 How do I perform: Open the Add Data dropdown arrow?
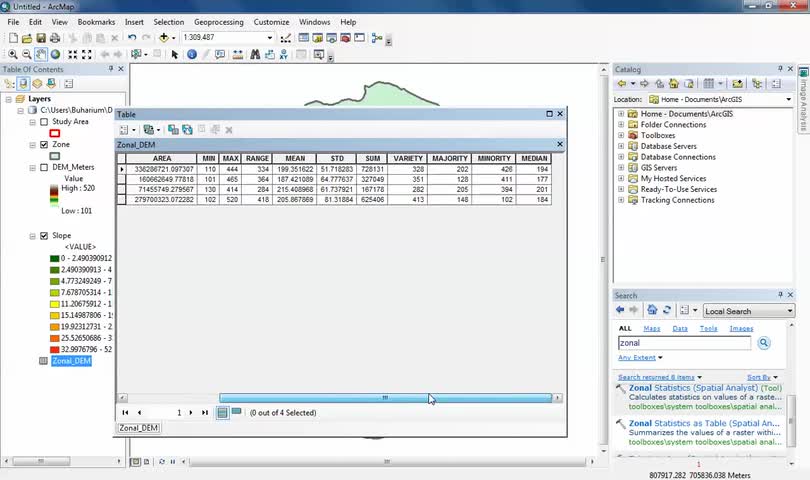tap(173, 38)
